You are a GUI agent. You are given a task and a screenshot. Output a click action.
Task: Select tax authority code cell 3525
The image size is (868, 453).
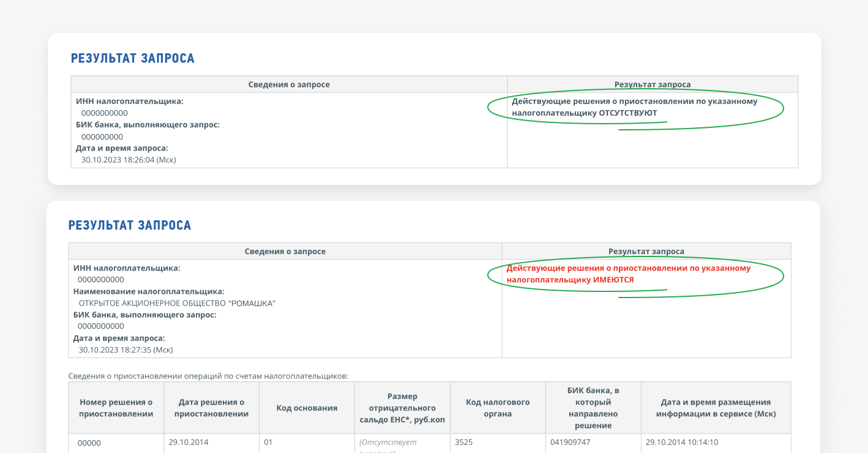click(x=465, y=442)
